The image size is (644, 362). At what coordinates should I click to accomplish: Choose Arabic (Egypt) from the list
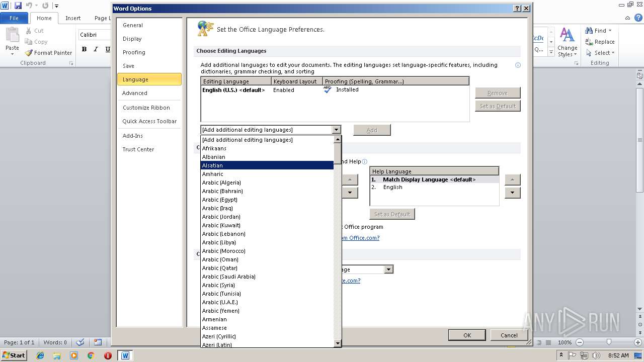tap(267, 200)
